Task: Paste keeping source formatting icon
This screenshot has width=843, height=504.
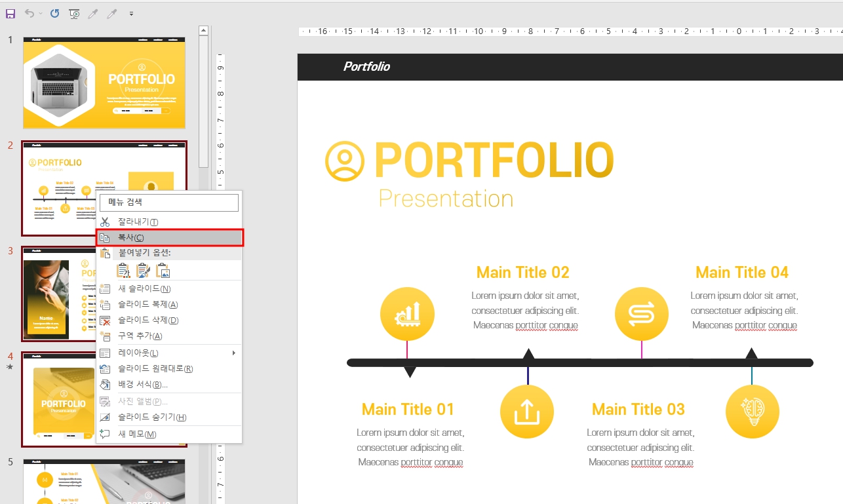Action: [x=143, y=270]
